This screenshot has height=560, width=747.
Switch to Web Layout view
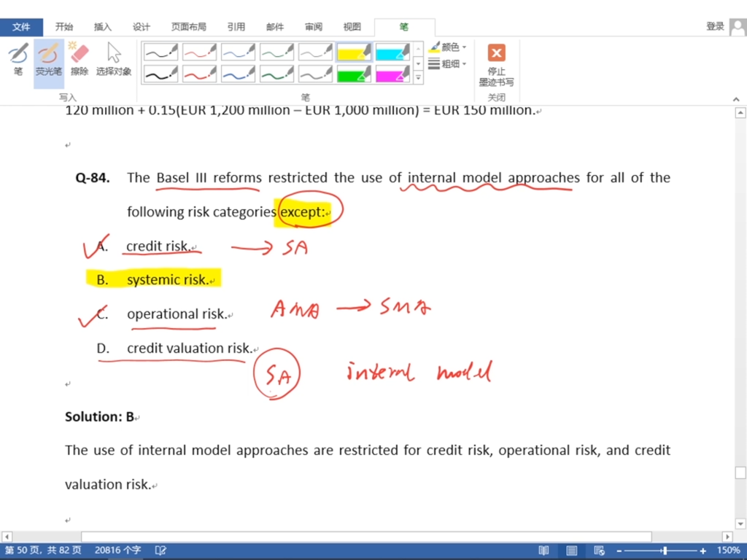coord(599,551)
